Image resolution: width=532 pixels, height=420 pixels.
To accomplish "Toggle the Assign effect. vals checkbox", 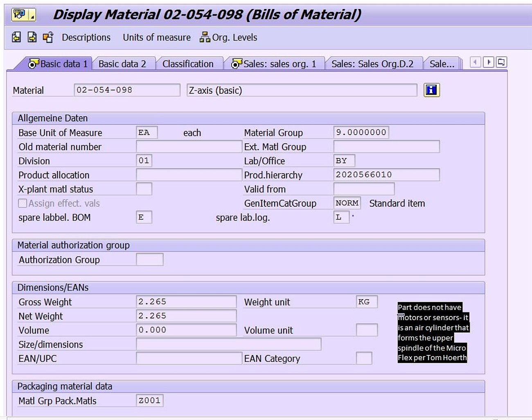I will coord(23,203).
